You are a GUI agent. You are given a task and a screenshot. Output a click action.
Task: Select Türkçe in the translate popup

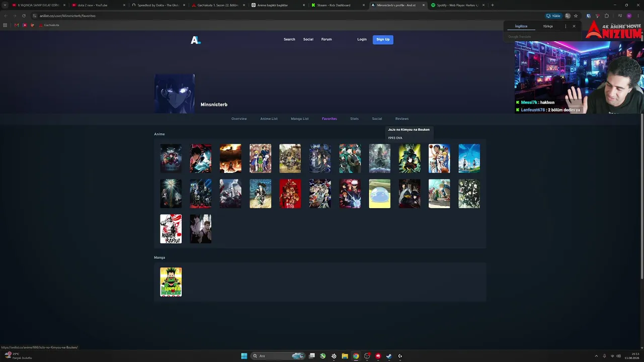pos(548,26)
